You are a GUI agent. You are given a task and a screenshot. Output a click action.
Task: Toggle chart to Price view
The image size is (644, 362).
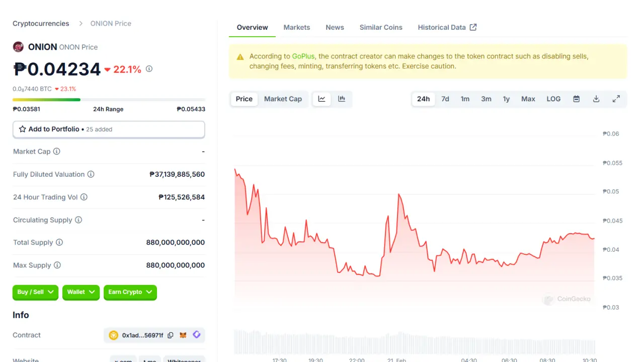point(244,99)
